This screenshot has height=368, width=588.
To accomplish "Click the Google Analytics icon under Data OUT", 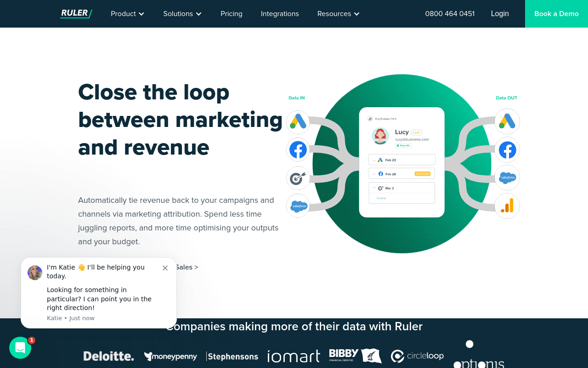I will point(507,206).
